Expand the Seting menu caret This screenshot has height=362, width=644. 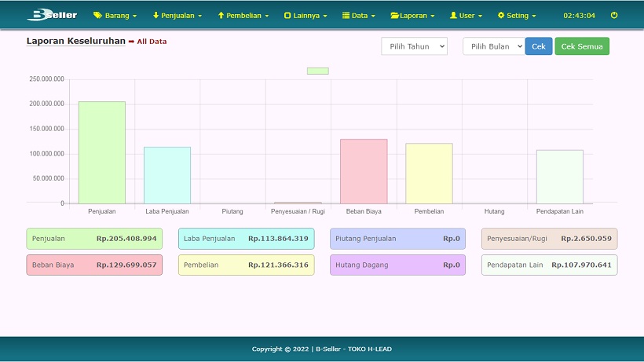(x=534, y=16)
